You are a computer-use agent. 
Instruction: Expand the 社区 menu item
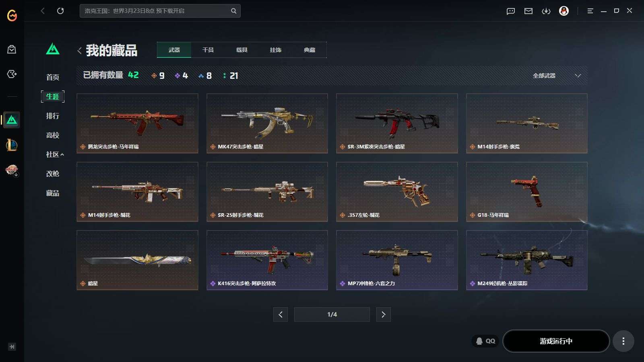pos(55,154)
